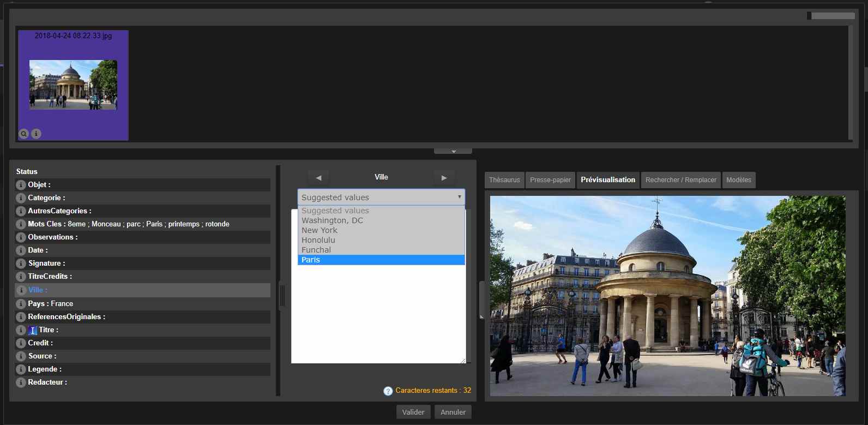Choose New York in the suggestions list
868x425 pixels.
click(381, 230)
